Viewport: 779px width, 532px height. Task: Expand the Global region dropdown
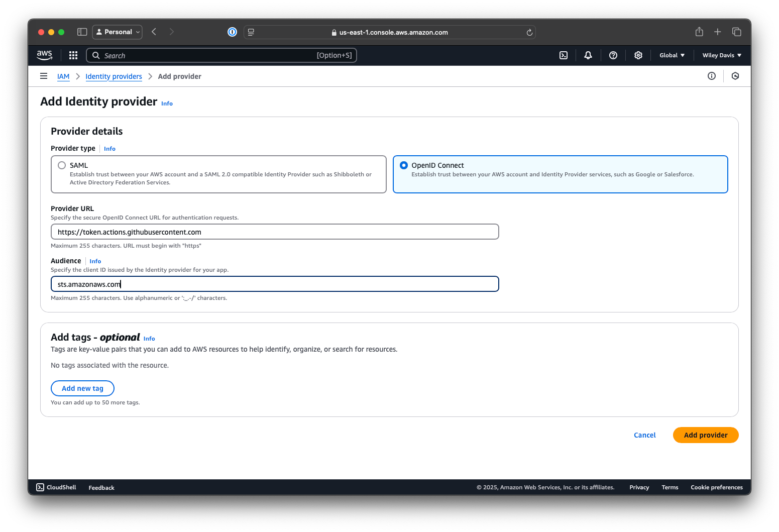coord(672,55)
